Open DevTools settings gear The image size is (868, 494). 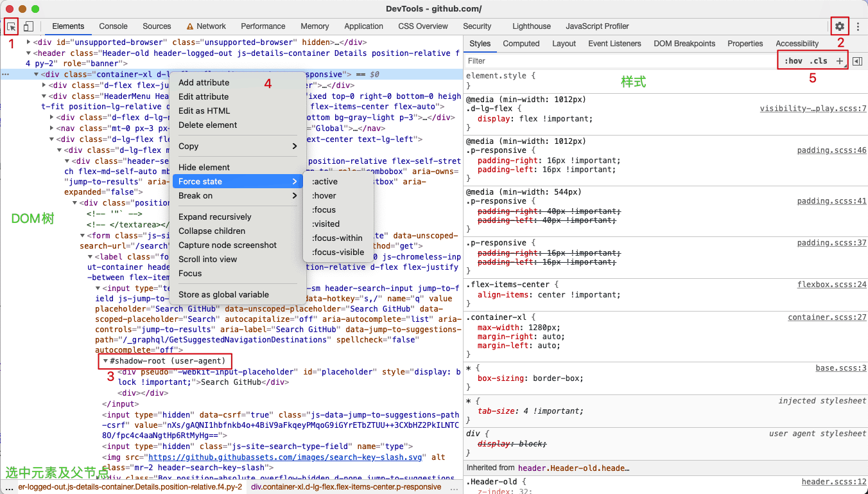coord(840,26)
